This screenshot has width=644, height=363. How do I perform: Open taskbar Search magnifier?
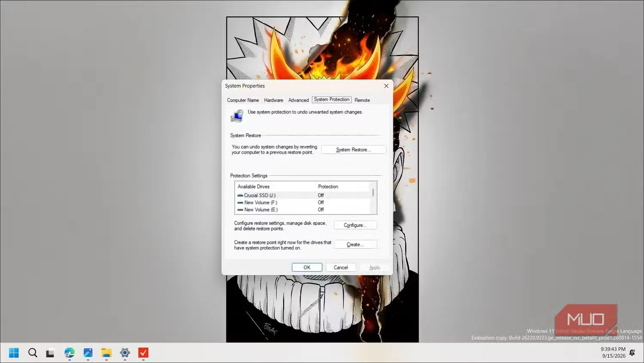pyautogui.click(x=33, y=353)
